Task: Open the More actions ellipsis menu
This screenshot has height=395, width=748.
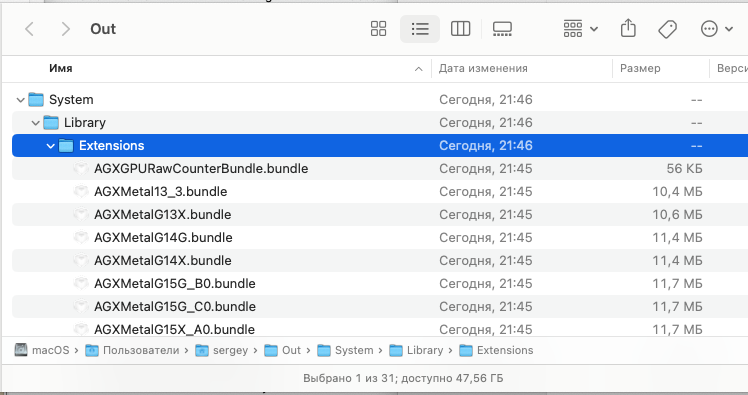Action: click(x=717, y=29)
